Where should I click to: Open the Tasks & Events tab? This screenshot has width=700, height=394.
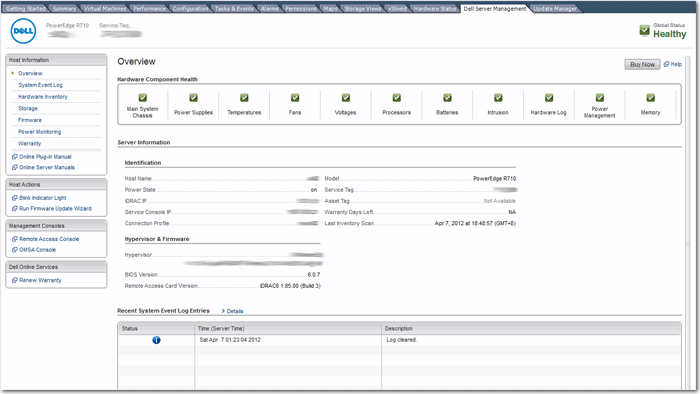tap(234, 8)
